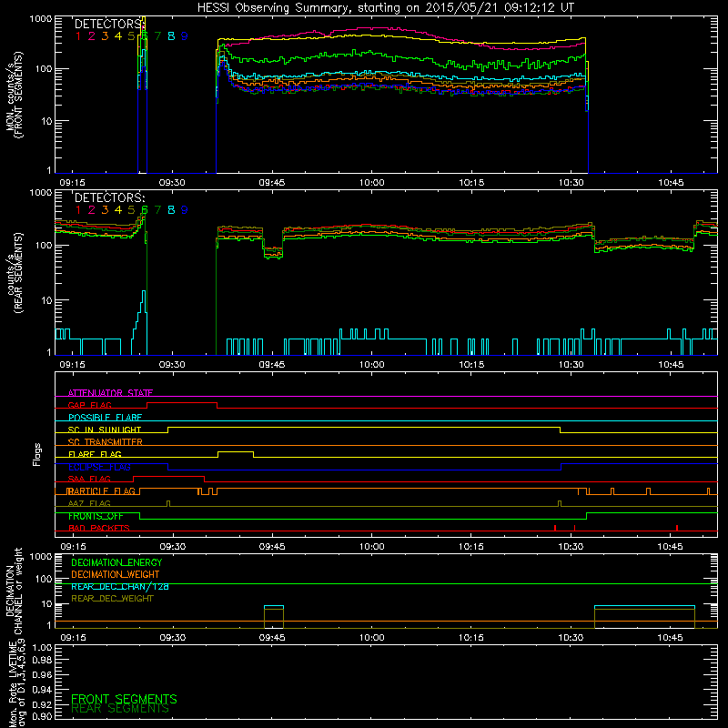Image resolution: width=728 pixels, height=728 pixels.
Task: Select the SAA_FLAG label
Action: coord(89,480)
